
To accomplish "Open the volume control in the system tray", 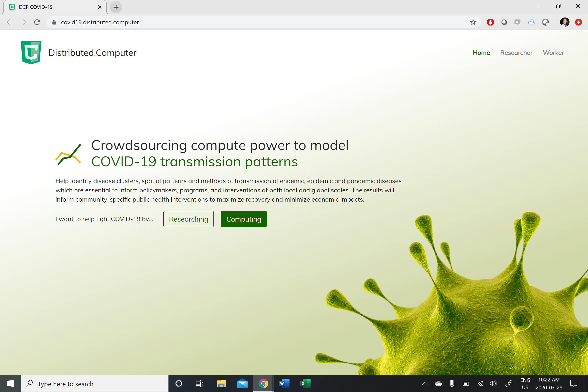I will point(493,383).
